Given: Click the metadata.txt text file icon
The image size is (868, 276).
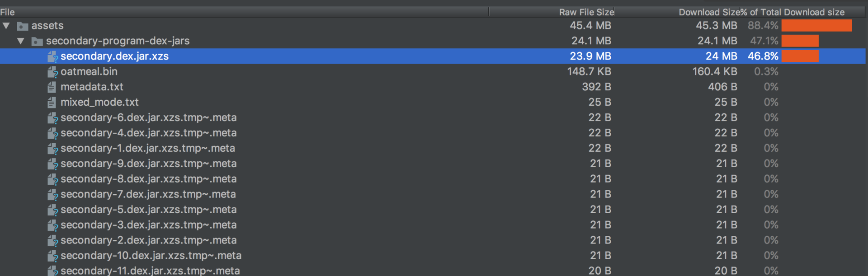Looking at the screenshot, I should tap(52, 87).
